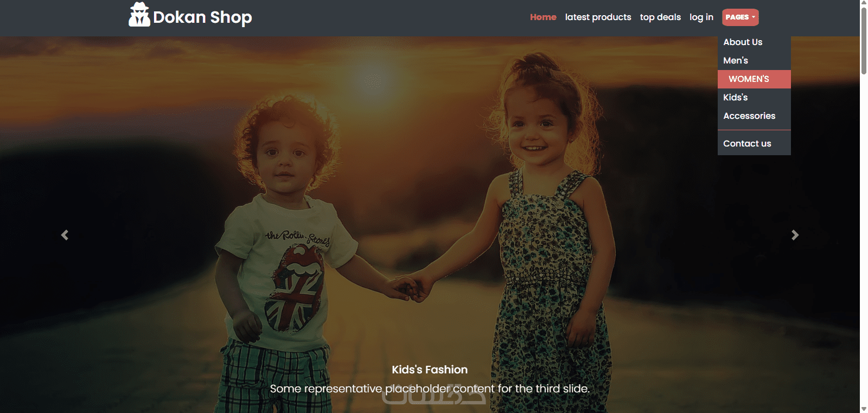Go to previous carousel slide arrow

65,235
